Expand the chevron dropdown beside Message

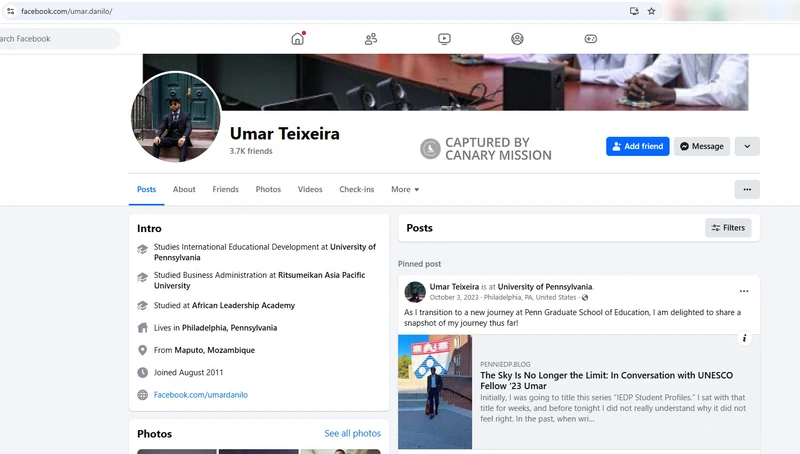747,146
